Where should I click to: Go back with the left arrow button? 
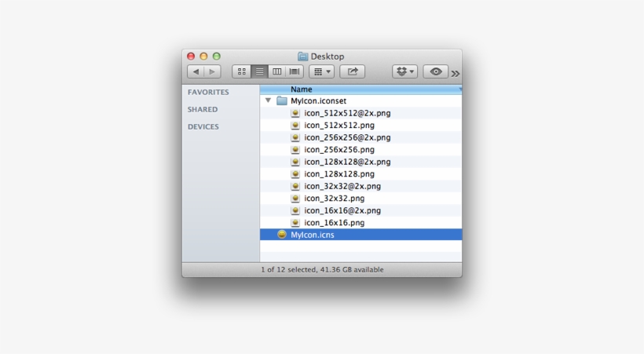coord(196,71)
